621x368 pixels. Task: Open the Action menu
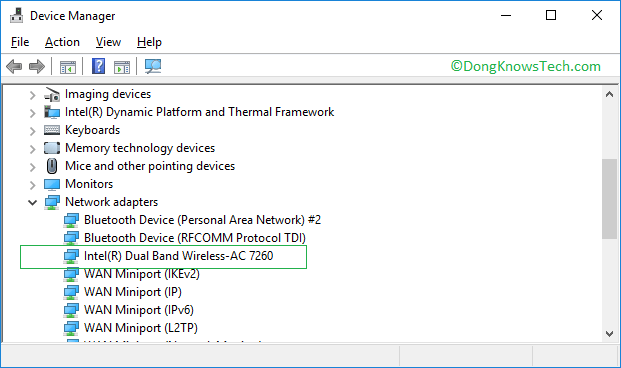62,42
